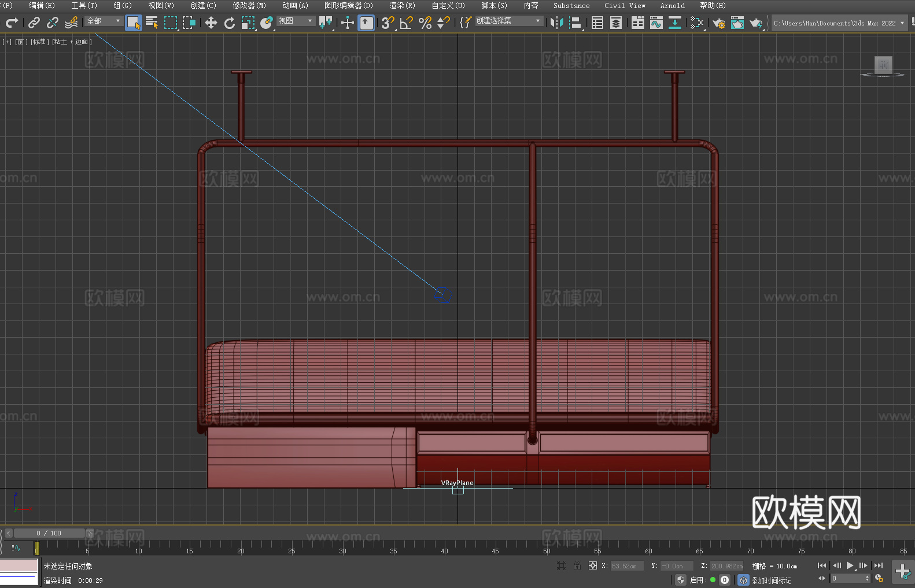Click Render Production teapot icon
Viewport: 915px width, 588px height.
point(756,23)
